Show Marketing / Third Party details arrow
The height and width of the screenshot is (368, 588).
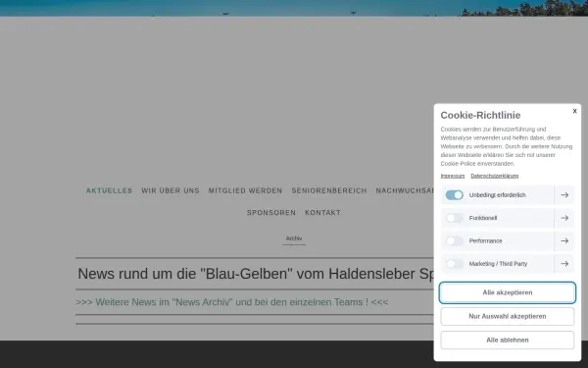(564, 264)
